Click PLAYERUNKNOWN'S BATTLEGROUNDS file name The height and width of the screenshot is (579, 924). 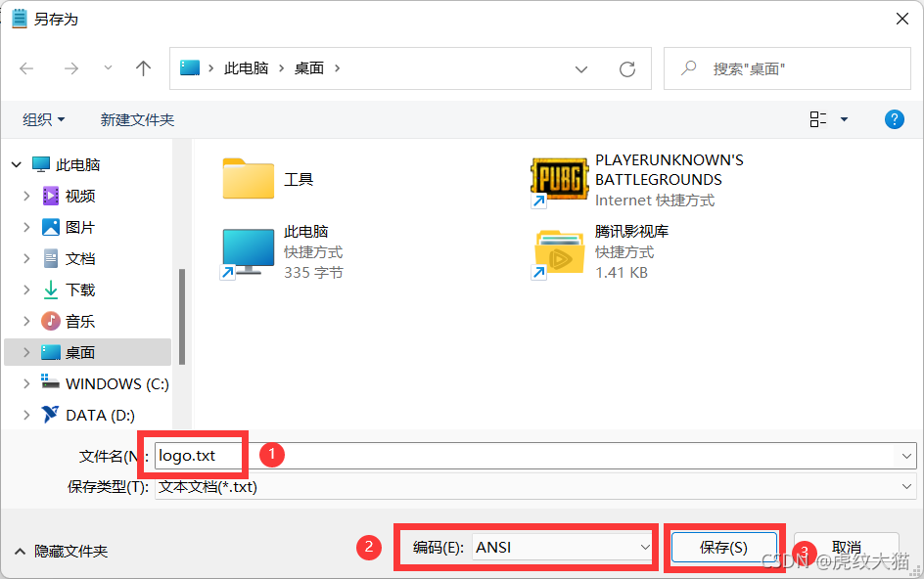[x=670, y=169]
